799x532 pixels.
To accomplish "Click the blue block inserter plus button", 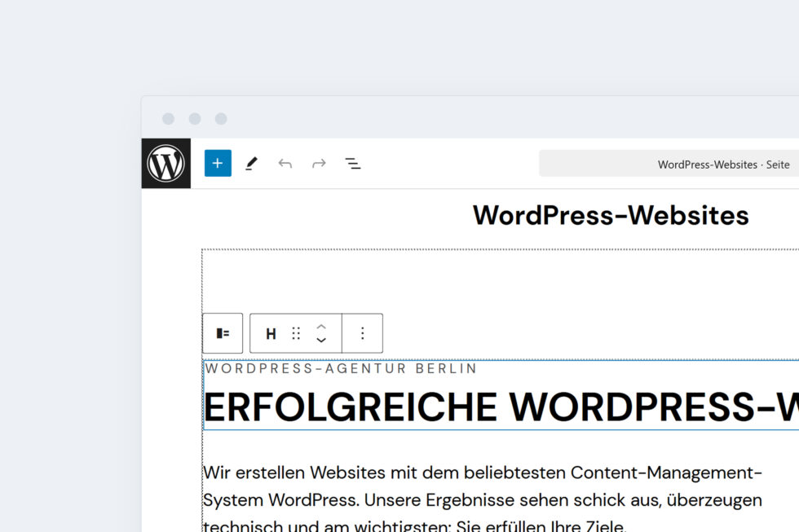I will click(218, 164).
